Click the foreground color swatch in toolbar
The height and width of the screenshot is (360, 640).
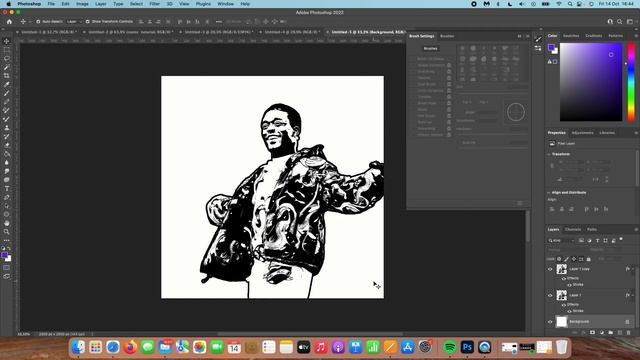coord(5,256)
